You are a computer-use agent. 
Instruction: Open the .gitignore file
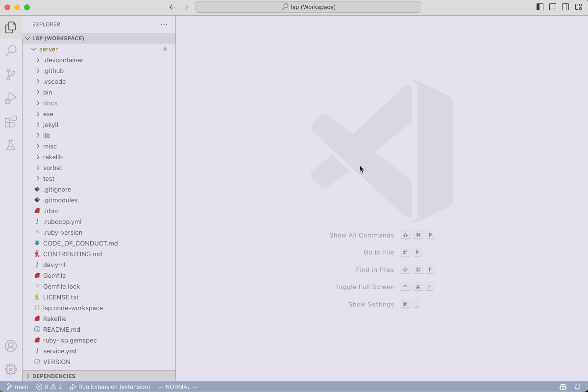[99, 189]
